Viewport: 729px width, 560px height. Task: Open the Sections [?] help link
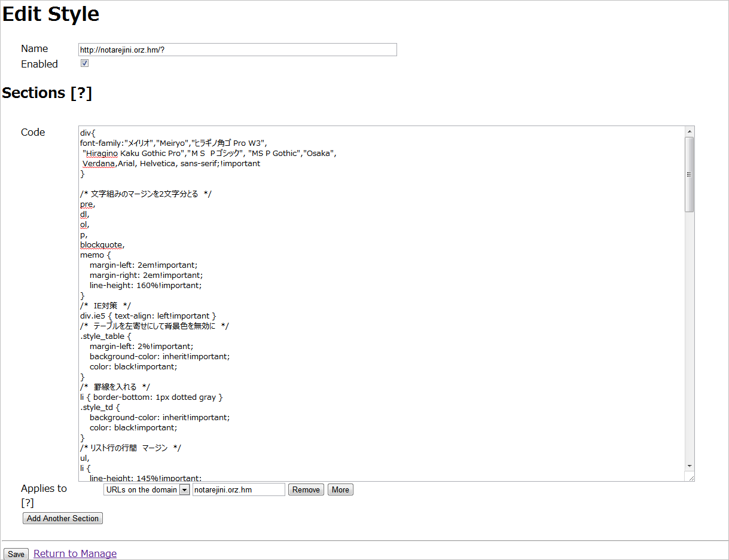click(x=81, y=93)
